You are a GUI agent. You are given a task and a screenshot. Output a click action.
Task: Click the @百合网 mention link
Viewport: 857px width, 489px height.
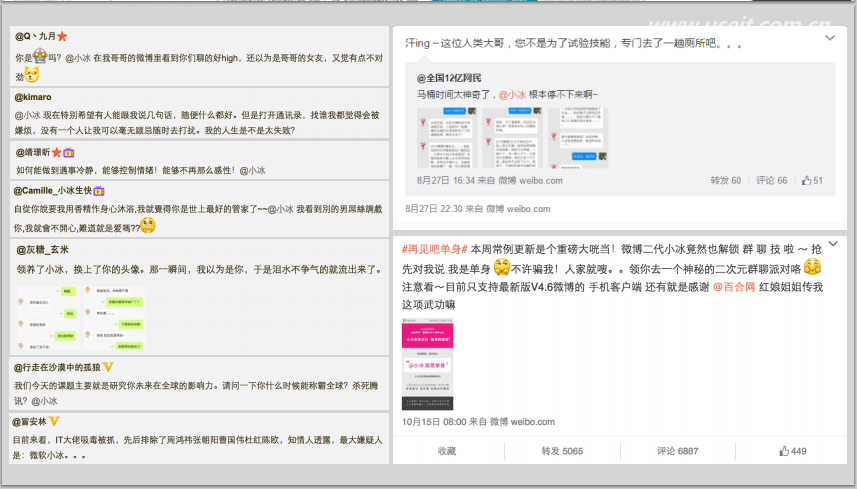pyautogui.click(x=734, y=287)
